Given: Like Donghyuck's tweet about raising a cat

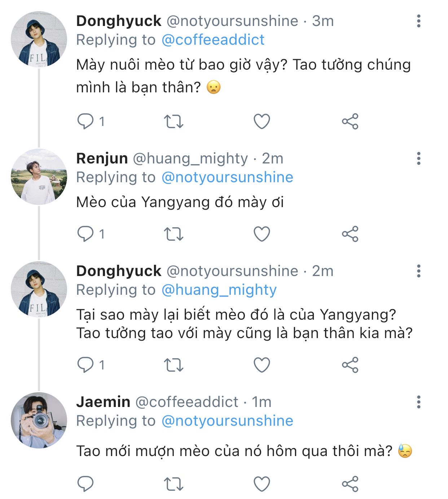Looking at the screenshot, I should 262,121.
